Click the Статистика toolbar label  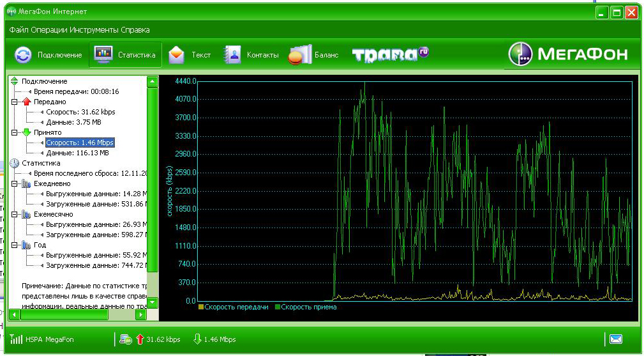[137, 55]
